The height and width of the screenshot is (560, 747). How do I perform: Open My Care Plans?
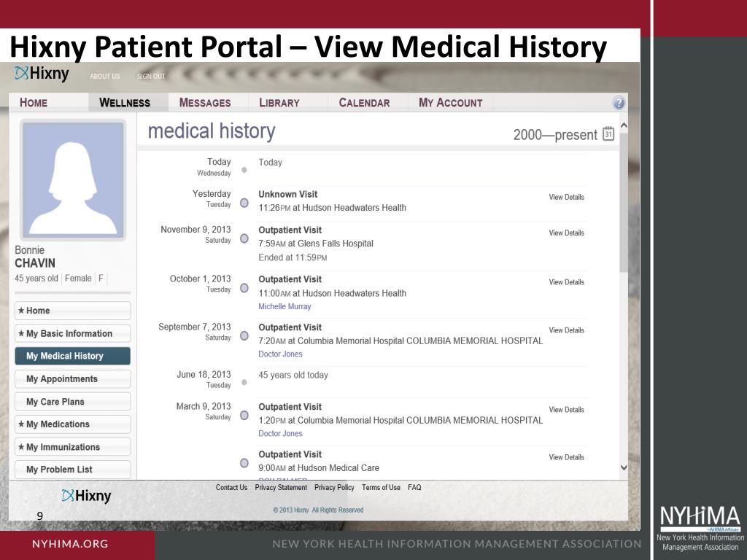(x=72, y=402)
